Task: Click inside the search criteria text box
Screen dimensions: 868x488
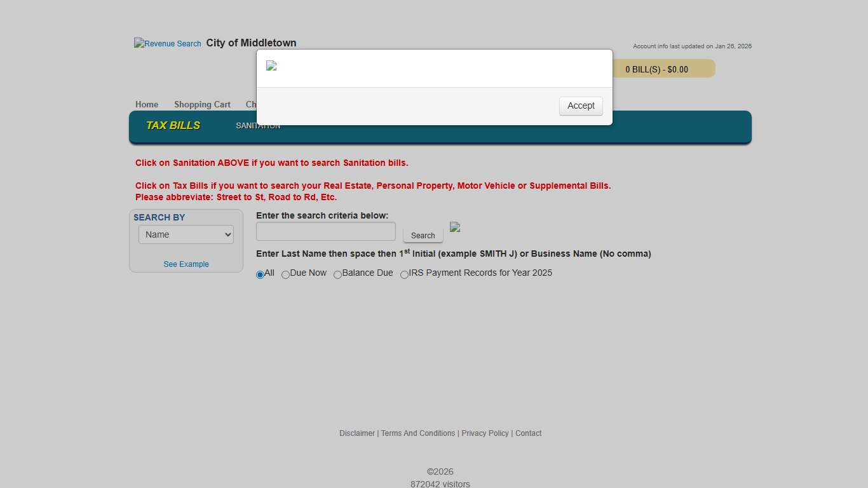Action: tap(325, 231)
